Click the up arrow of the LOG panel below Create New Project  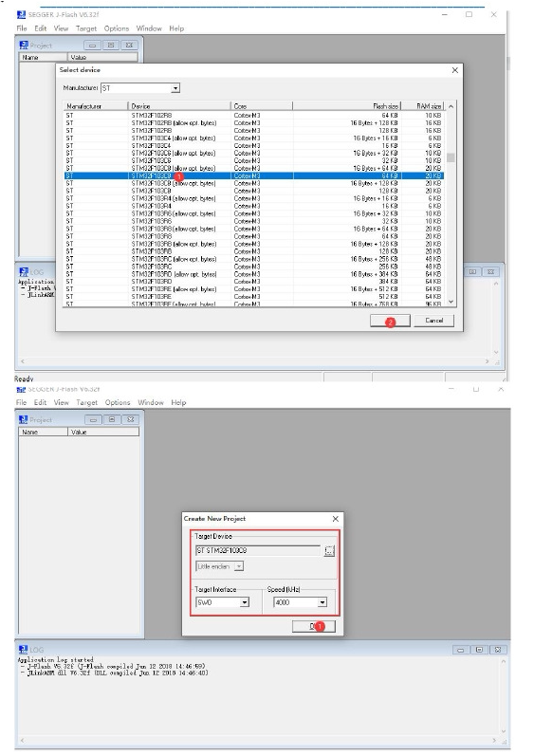503,661
